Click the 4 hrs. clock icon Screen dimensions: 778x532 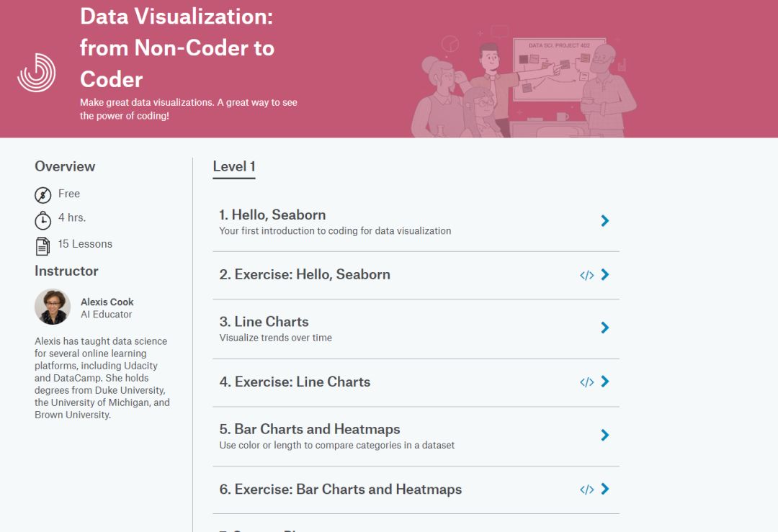(x=43, y=220)
